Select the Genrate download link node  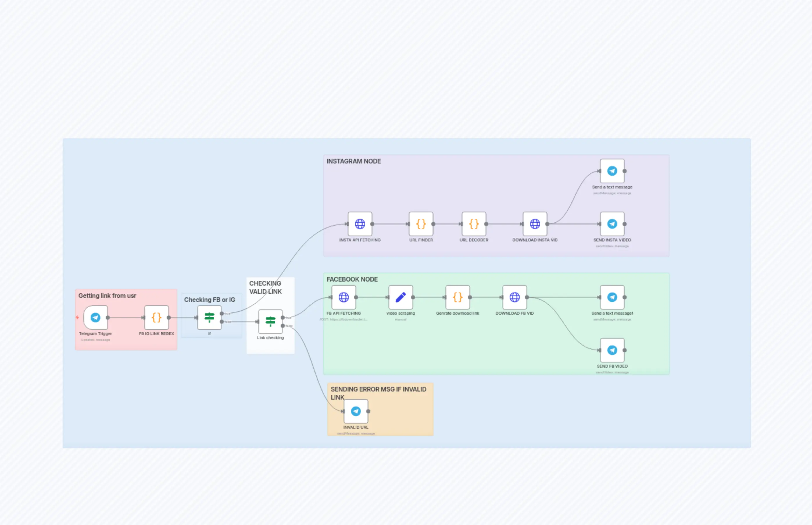457,297
